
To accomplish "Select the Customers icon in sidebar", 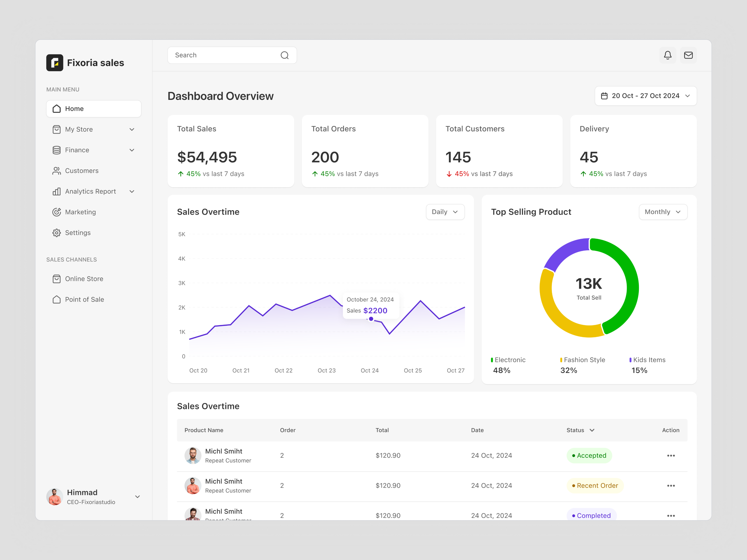I will pos(57,171).
